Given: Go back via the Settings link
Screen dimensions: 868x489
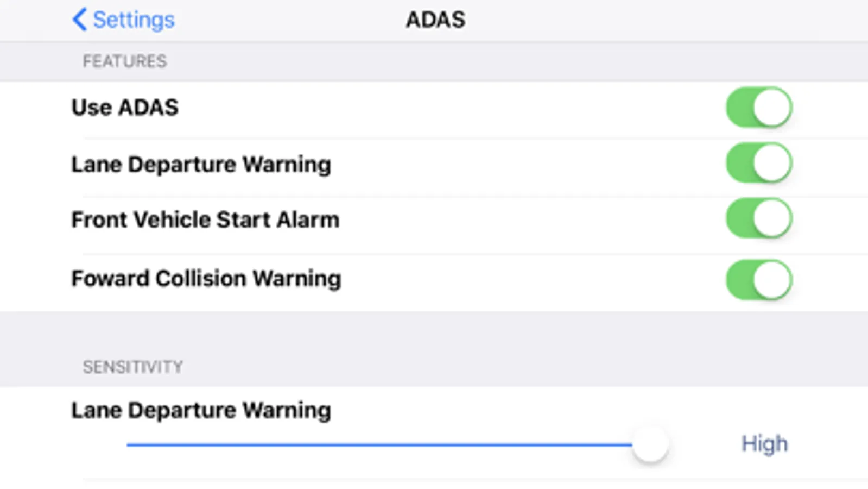Looking at the screenshot, I should click(x=134, y=20).
